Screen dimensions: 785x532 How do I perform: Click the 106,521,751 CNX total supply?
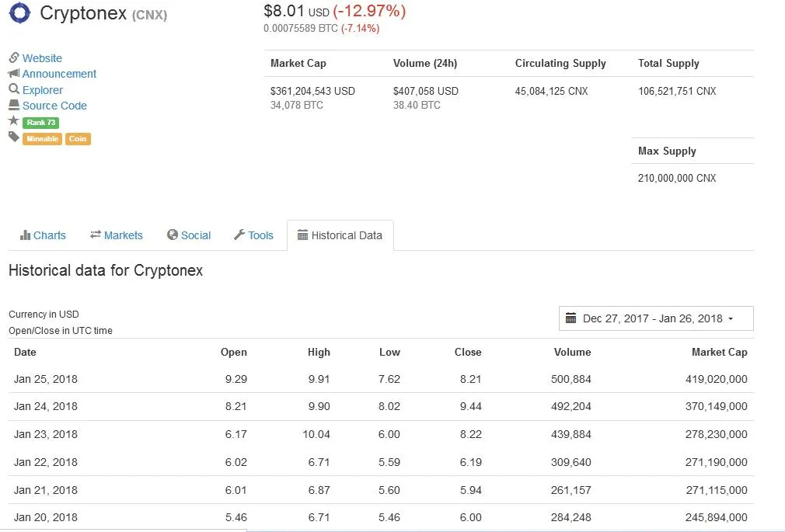[x=677, y=91]
